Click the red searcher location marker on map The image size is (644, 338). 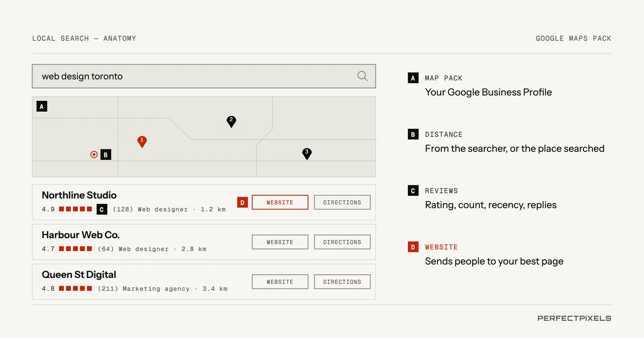click(x=94, y=155)
